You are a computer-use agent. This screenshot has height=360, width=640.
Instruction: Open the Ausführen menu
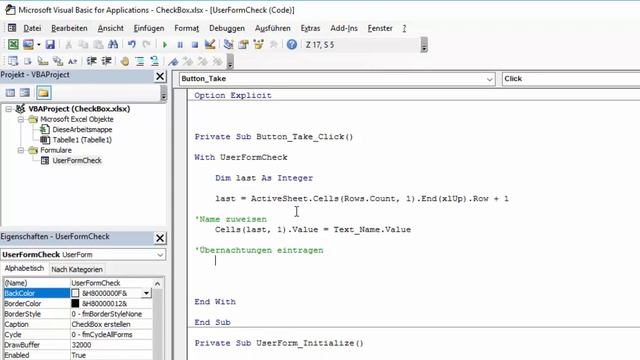(273, 28)
